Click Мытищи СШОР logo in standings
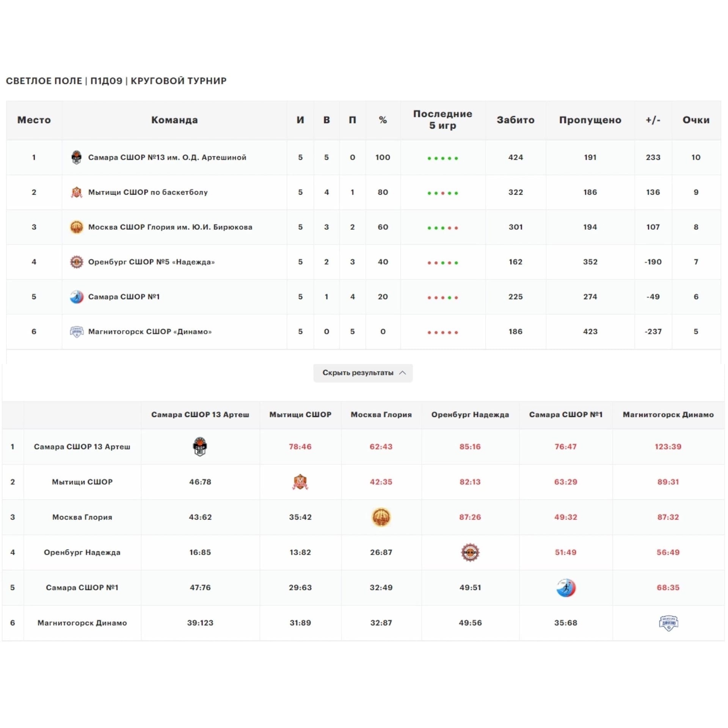This screenshot has height=728, width=728. (x=77, y=192)
